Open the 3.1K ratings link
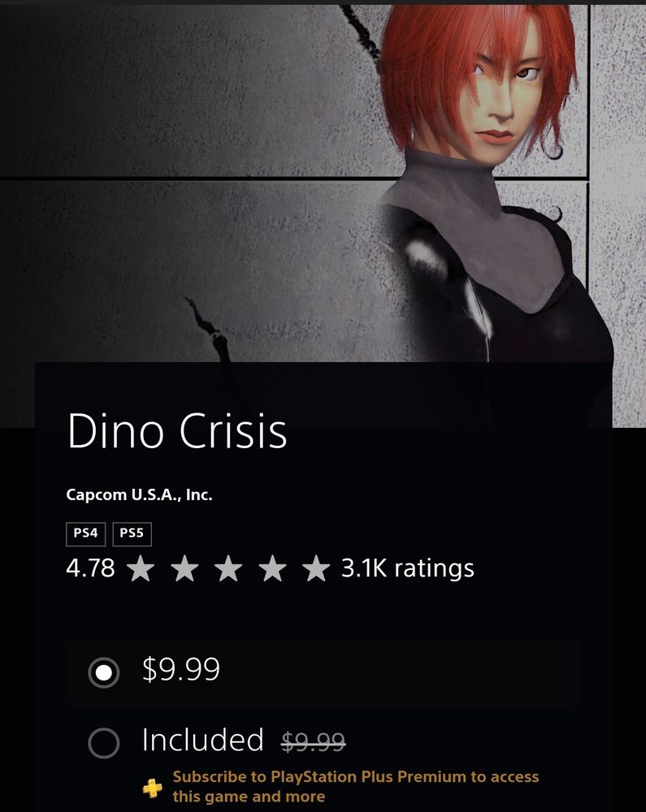This screenshot has width=646, height=812. [x=408, y=568]
